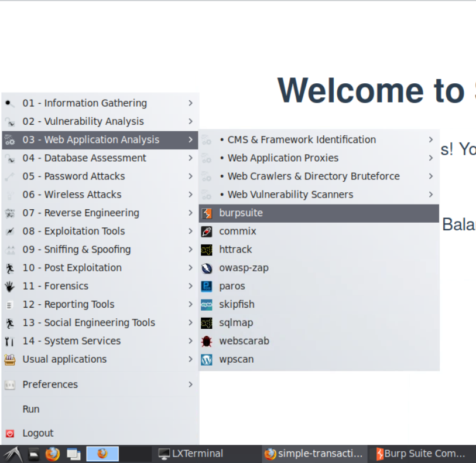This screenshot has height=463, width=476.
Task: Click the highlighted Firefox taskbar button
Action: (x=102, y=454)
